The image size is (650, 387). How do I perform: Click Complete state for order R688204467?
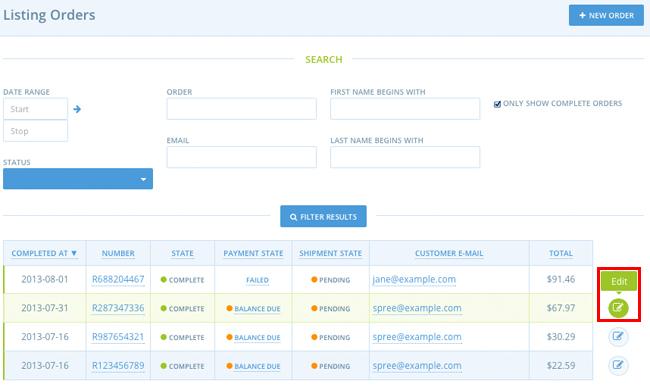click(x=182, y=280)
